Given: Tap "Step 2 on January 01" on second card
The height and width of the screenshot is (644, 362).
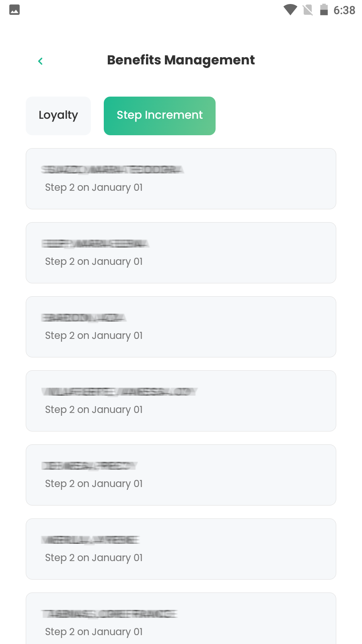Looking at the screenshot, I should pos(94,262).
